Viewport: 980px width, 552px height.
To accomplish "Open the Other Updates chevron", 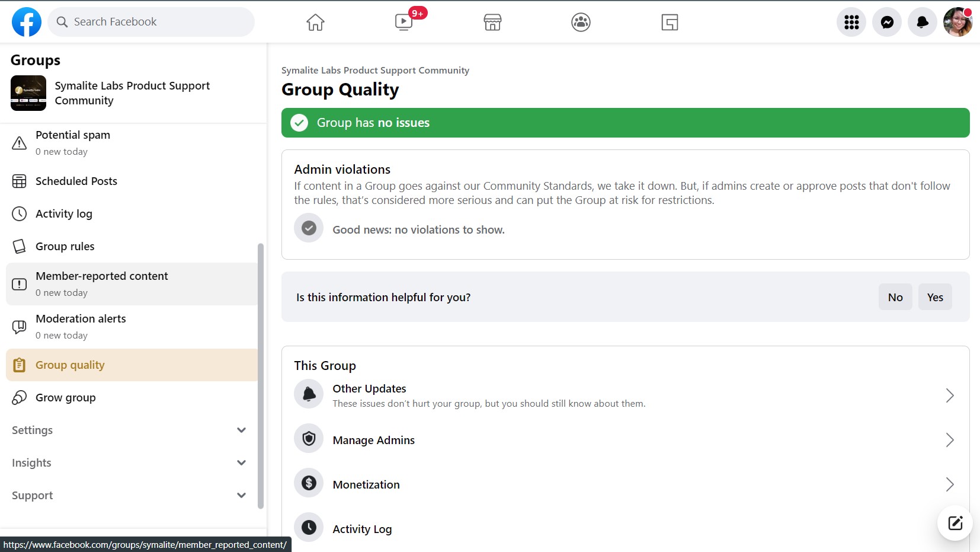I will click(949, 395).
